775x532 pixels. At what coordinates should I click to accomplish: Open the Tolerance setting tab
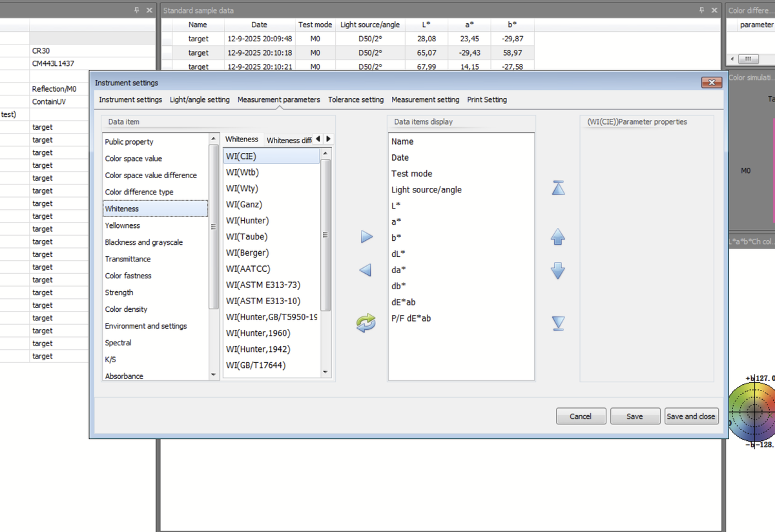point(355,99)
